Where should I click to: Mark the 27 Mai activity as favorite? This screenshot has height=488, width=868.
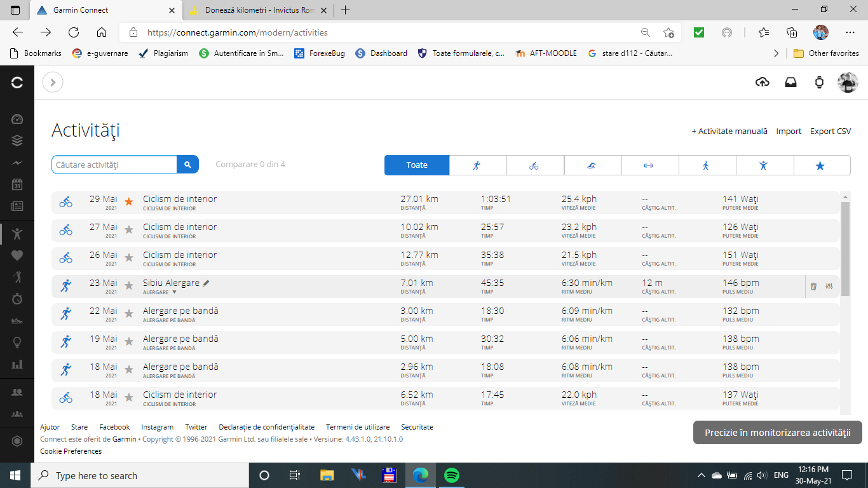tap(129, 230)
